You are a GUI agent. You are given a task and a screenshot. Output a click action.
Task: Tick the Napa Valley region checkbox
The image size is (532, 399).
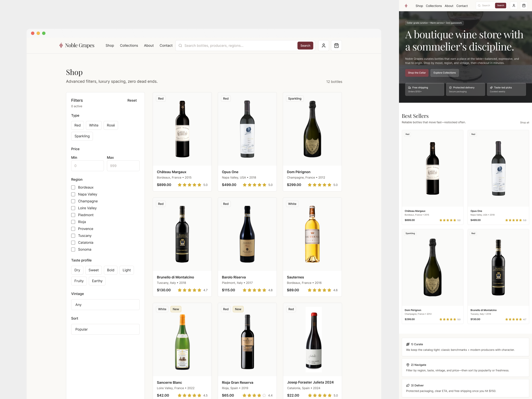coord(73,195)
